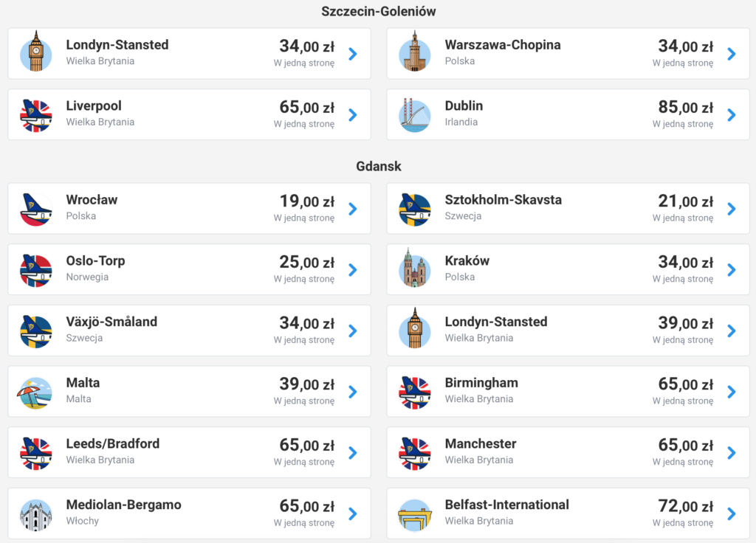Click the Wrocław 19,00 zł price
This screenshot has height=543, width=756.
click(306, 202)
